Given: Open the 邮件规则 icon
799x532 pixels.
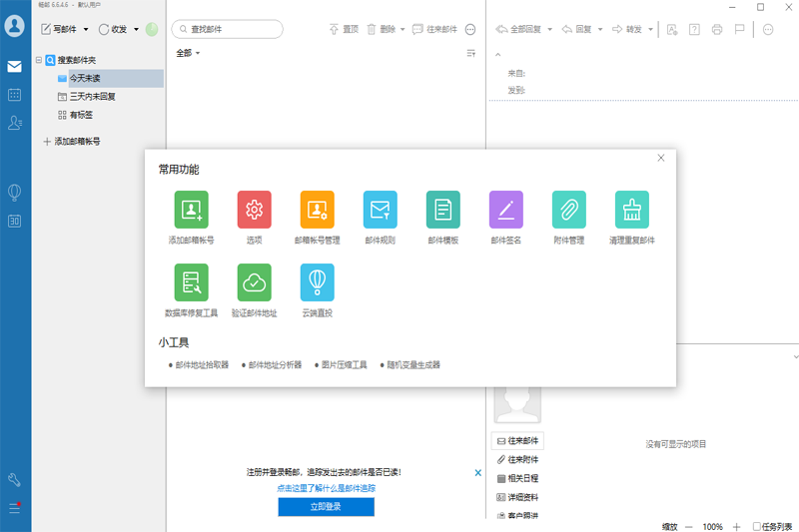Looking at the screenshot, I should coord(380,209).
